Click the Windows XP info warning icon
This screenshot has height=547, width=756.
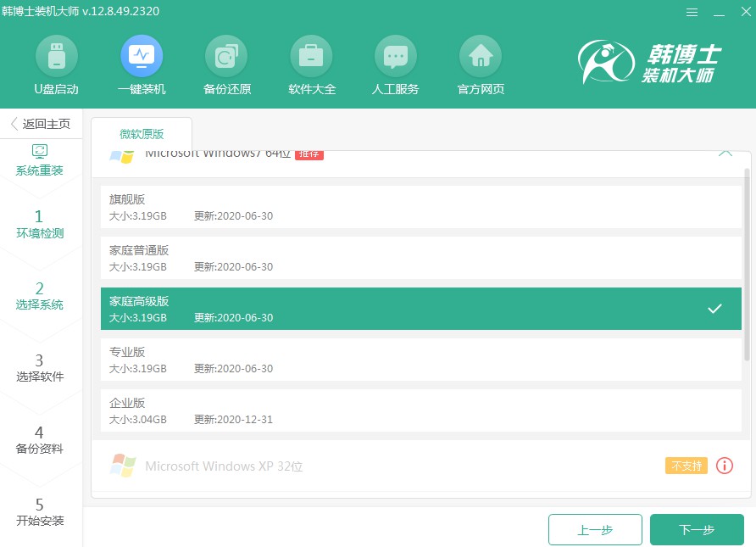tap(724, 466)
